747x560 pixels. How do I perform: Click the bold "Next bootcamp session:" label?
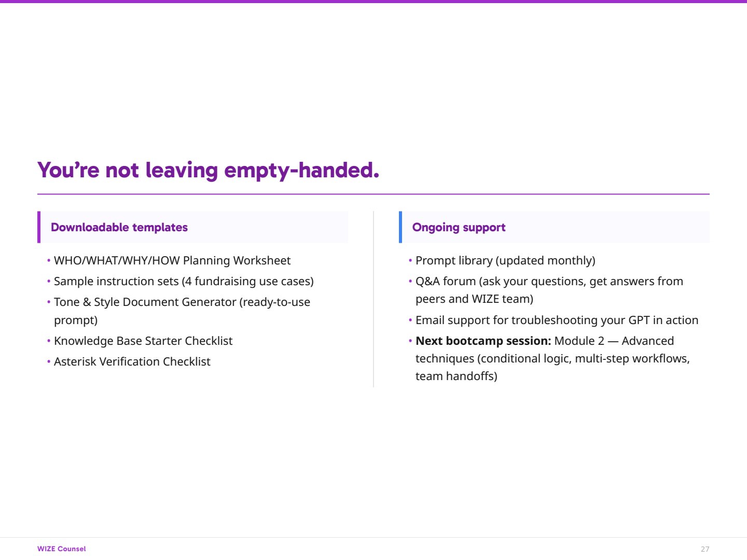tap(483, 341)
